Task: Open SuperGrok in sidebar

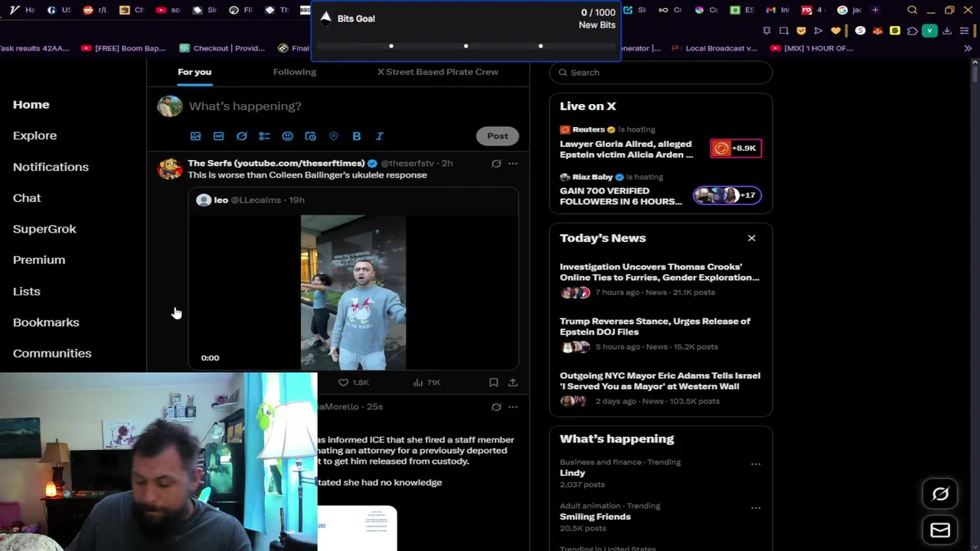Action: tap(44, 229)
